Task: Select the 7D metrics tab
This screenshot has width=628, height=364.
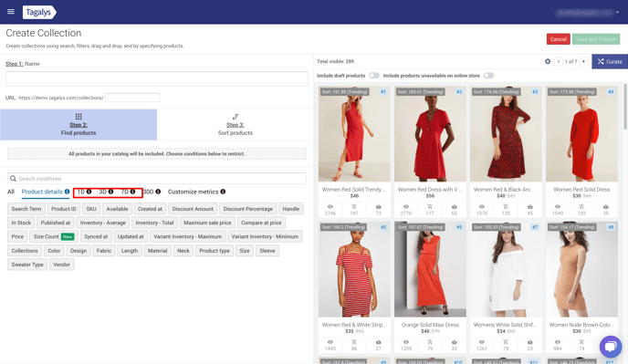Action: pyautogui.click(x=124, y=192)
